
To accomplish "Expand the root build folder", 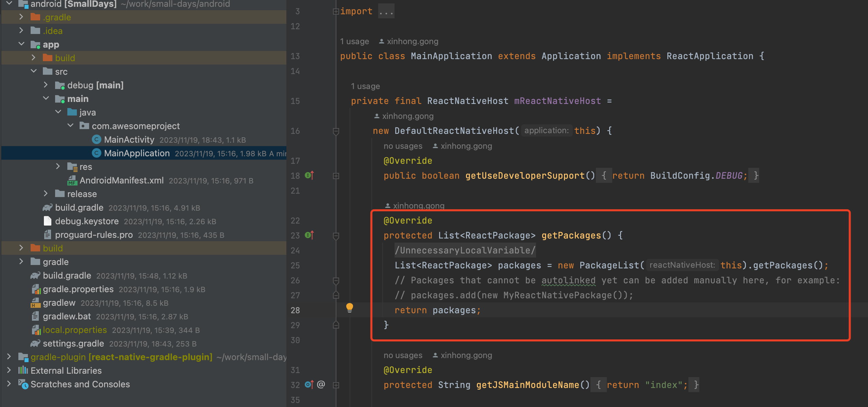I will point(21,248).
